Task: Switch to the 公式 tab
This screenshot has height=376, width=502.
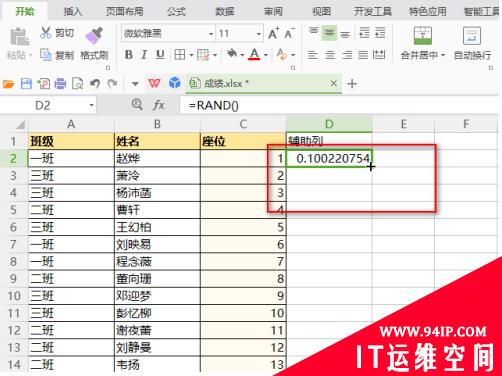Action: tap(176, 12)
